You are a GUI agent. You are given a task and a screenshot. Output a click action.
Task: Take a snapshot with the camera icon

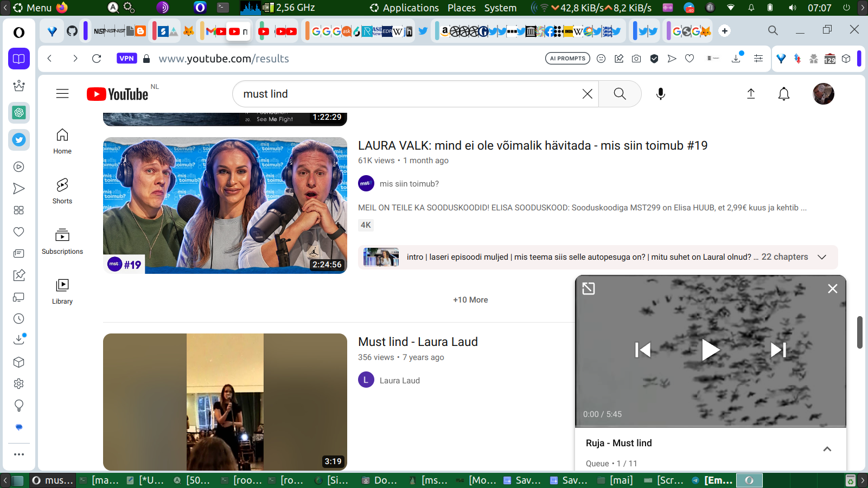point(636,59)
